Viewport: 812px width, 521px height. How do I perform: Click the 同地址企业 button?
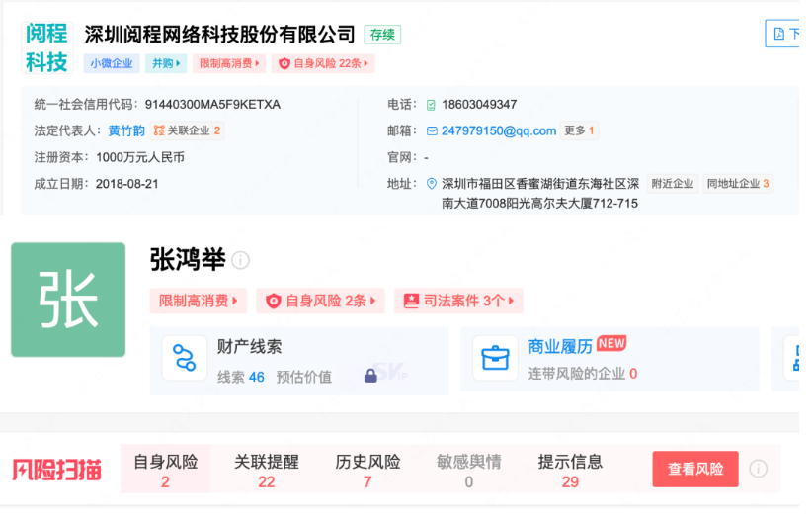point(737,184)
